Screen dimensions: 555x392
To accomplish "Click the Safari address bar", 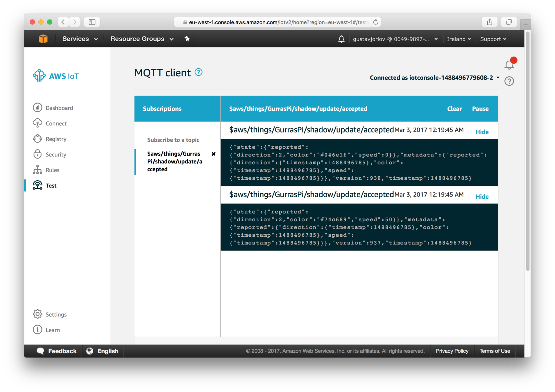I will 277,22.
